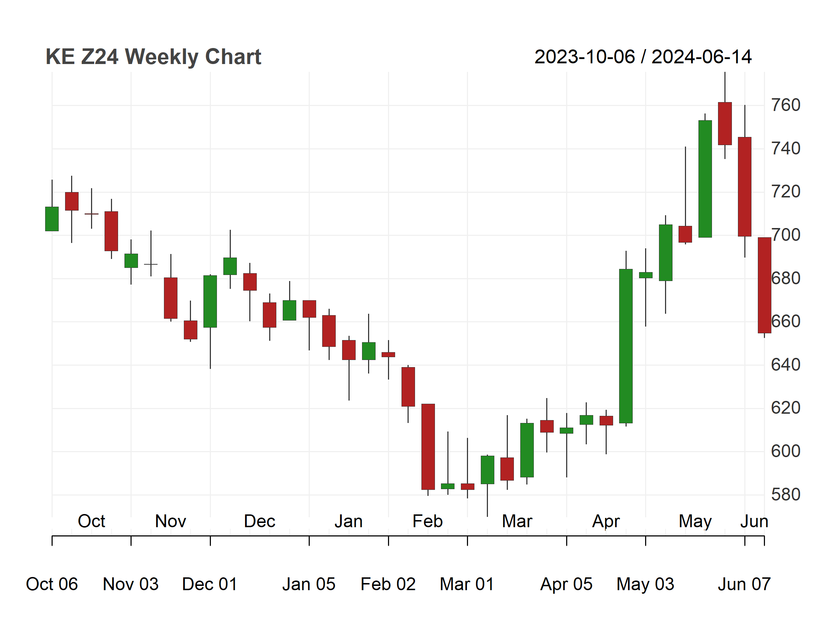Click the 700 price axis label
This screenshot has width=840, height=630.
click(x=786, y=235)
